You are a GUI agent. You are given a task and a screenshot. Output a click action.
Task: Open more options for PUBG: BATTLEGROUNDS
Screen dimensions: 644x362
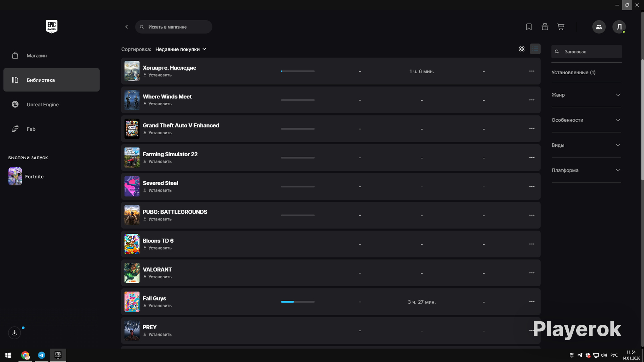point(532,215)
